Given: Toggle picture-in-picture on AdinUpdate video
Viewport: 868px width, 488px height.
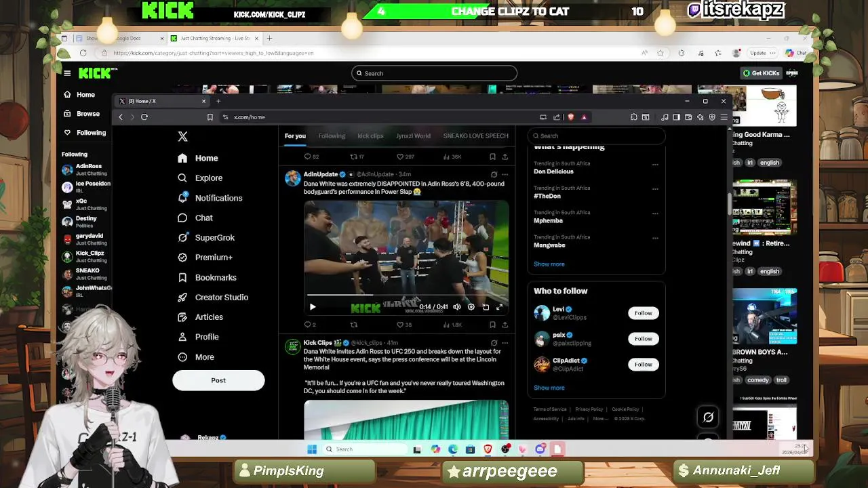Looking at the screenshot, I should (x=486, y=307).
